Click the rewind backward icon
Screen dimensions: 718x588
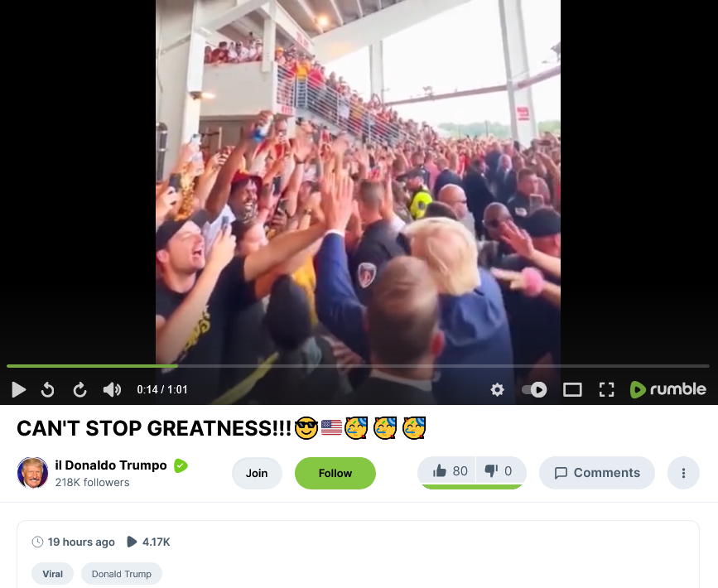tap(48, 390)
